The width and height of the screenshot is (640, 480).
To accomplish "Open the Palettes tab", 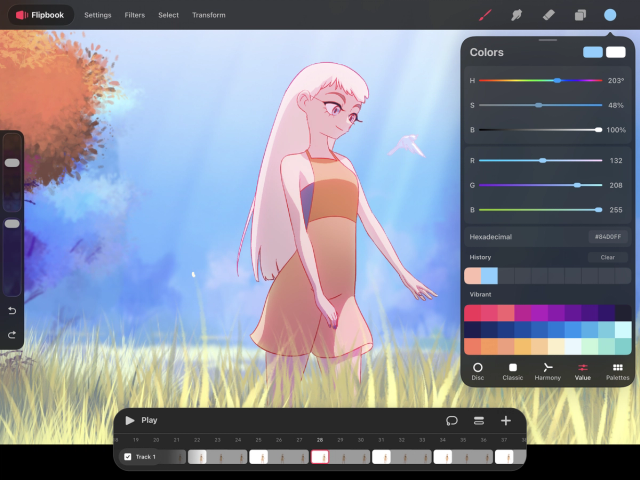I will tap(618, 371).
